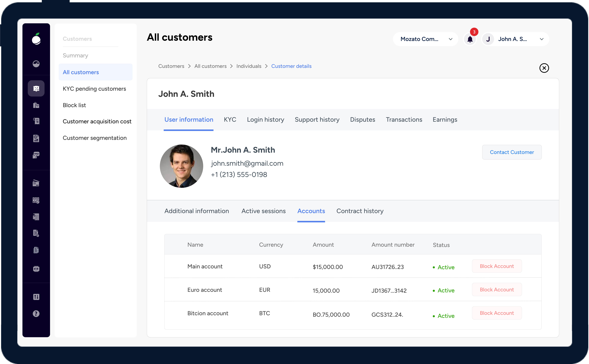Open the Transactions tab
This screenshot has width=589, height=364.
pos(404,120)
